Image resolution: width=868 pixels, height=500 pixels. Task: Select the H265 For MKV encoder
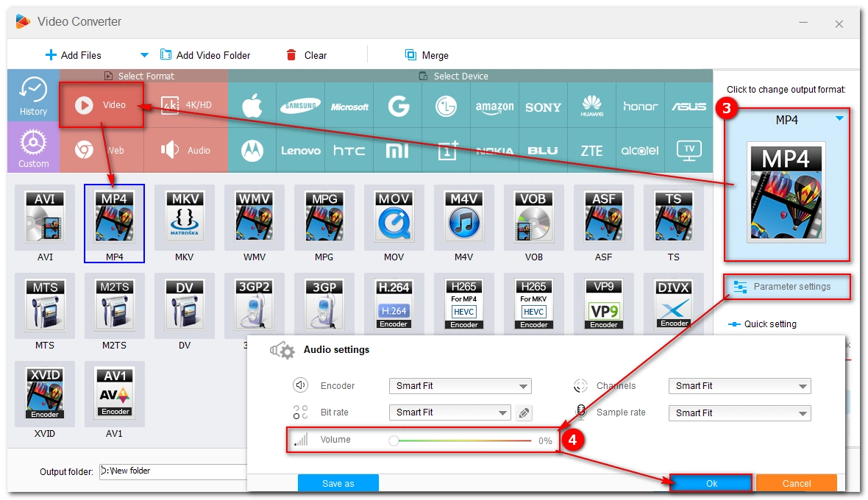tap(533, 304)
